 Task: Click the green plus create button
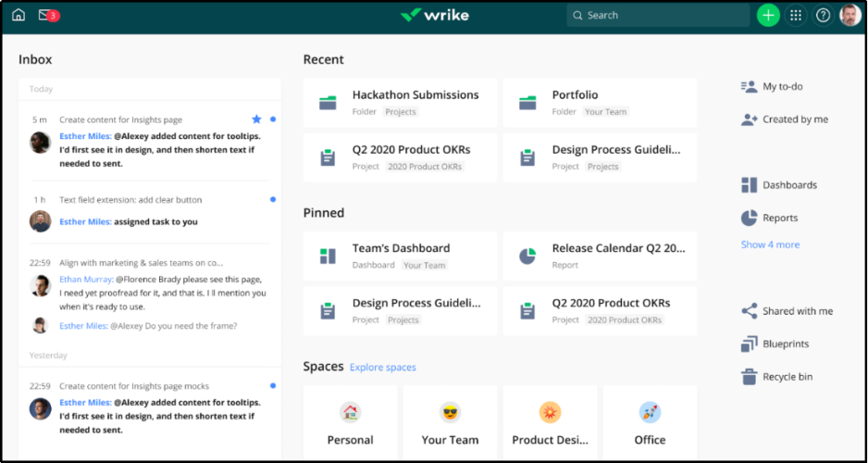768,16
